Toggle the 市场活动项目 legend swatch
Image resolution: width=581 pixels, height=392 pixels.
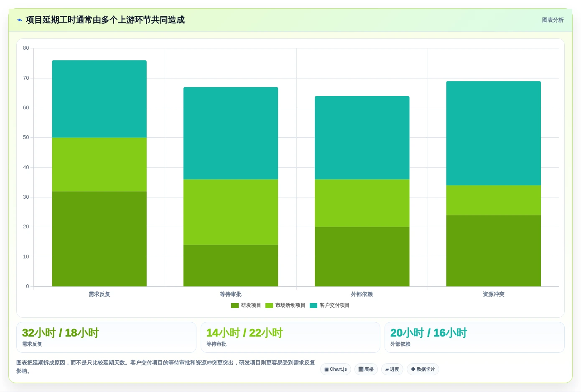click(x=269, y=306)
